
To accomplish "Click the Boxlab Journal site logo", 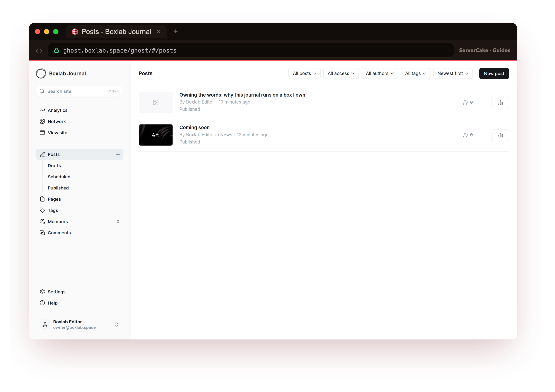I will coord(41,74).
